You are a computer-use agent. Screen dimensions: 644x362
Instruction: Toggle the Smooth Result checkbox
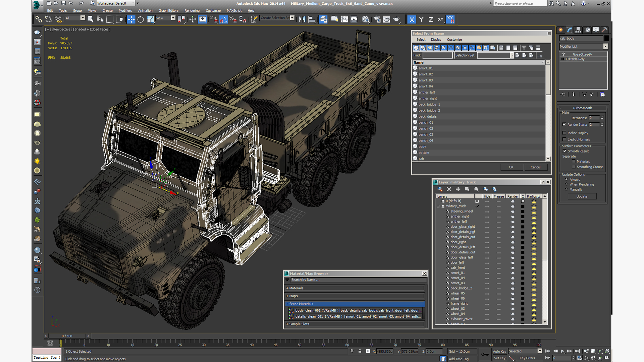[x=565, y=151]
